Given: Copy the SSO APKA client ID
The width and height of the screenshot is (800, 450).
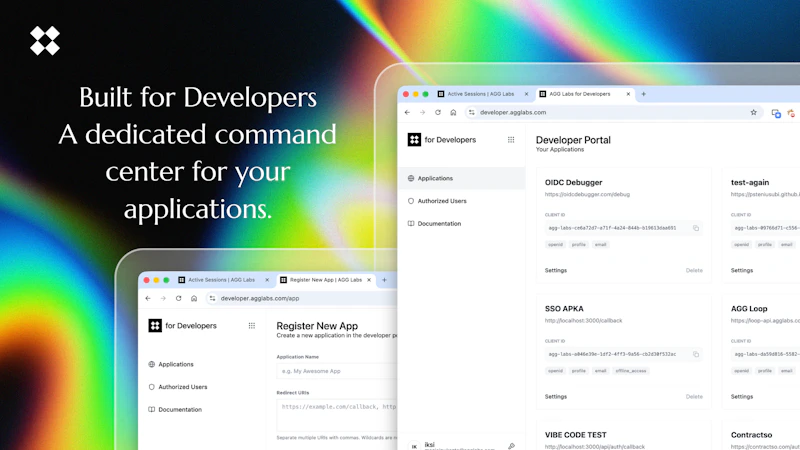Looking at the screenshot, I should tap(696, 354).
